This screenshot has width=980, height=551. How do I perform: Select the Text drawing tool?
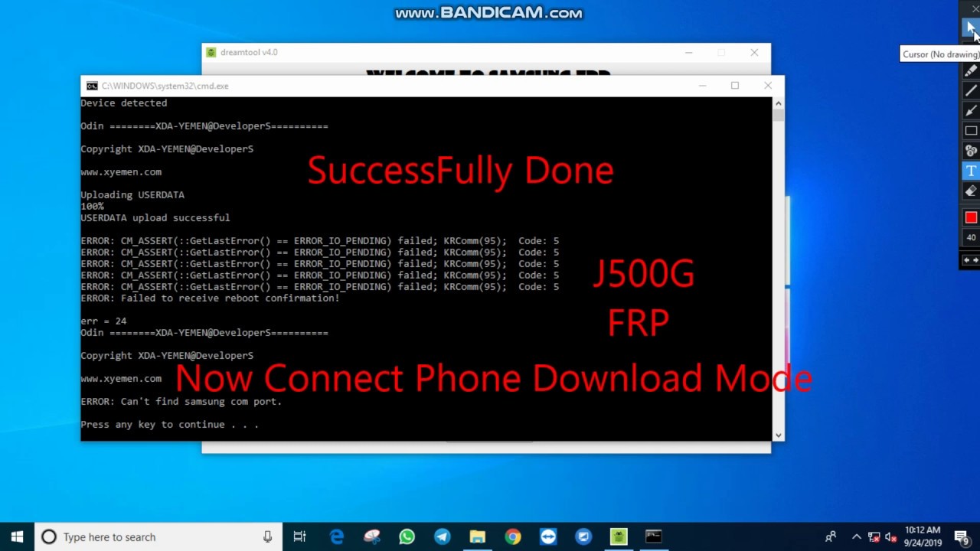point(971,171)
